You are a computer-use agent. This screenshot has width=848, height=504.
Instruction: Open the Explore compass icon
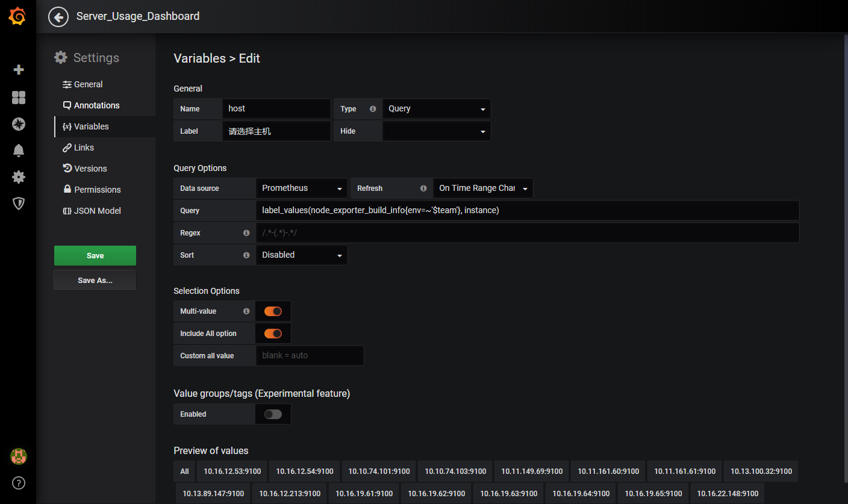pos(19,124)
